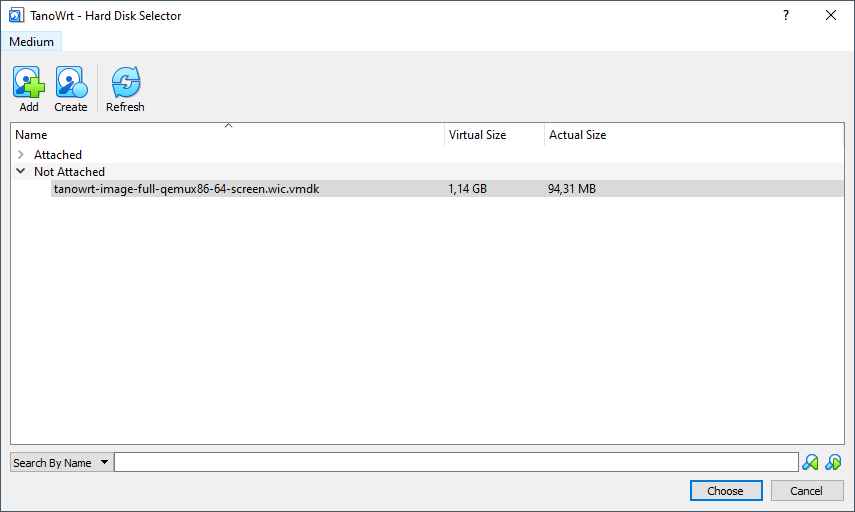Collapse the Not Attached group

click(21, 171)
